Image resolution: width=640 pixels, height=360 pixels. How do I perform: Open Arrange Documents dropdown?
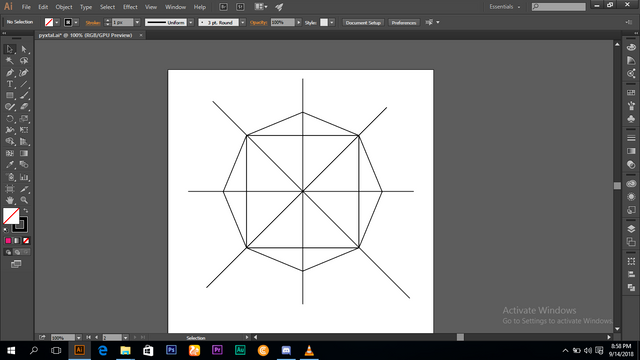[261, 7]
